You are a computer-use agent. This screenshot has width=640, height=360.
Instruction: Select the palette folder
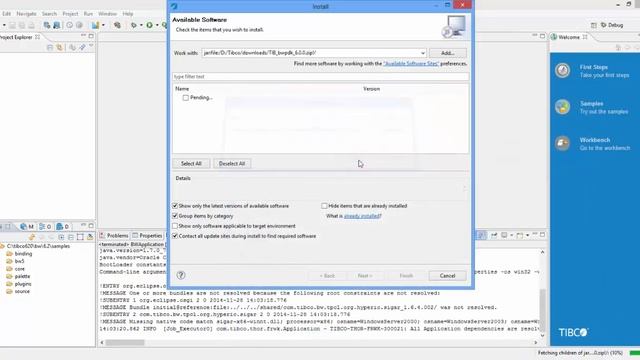tap(22, 276)
